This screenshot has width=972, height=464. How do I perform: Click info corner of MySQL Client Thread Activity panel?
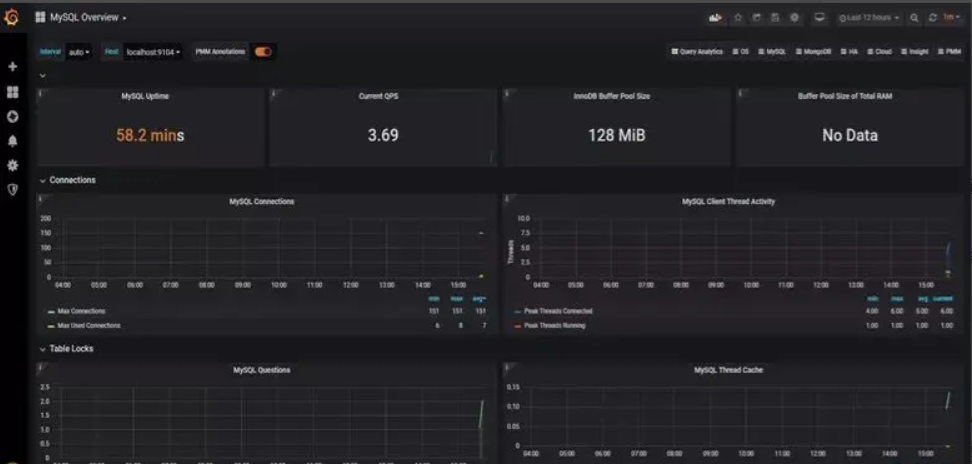507,198
